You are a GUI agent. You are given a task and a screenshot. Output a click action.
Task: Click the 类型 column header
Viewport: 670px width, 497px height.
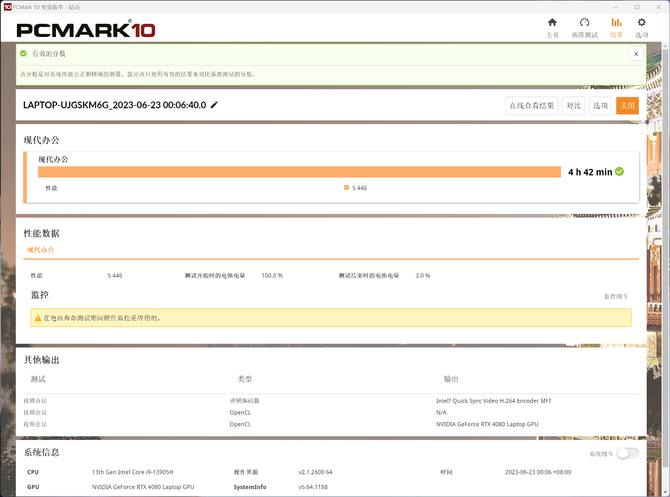pos(245,379)
